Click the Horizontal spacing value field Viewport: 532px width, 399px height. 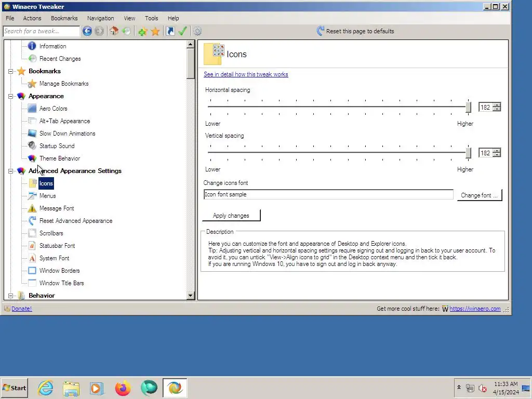click(x=486, y=107)
